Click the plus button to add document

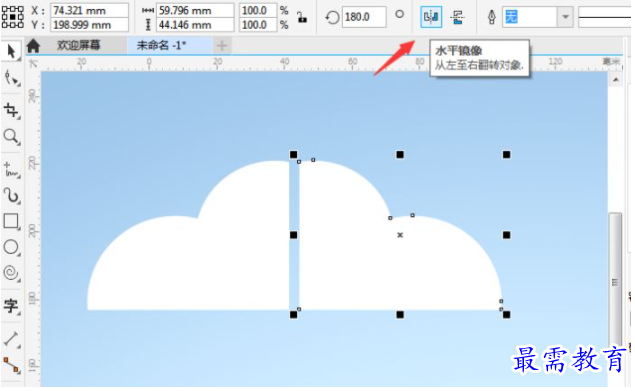(x=222, y=45)
